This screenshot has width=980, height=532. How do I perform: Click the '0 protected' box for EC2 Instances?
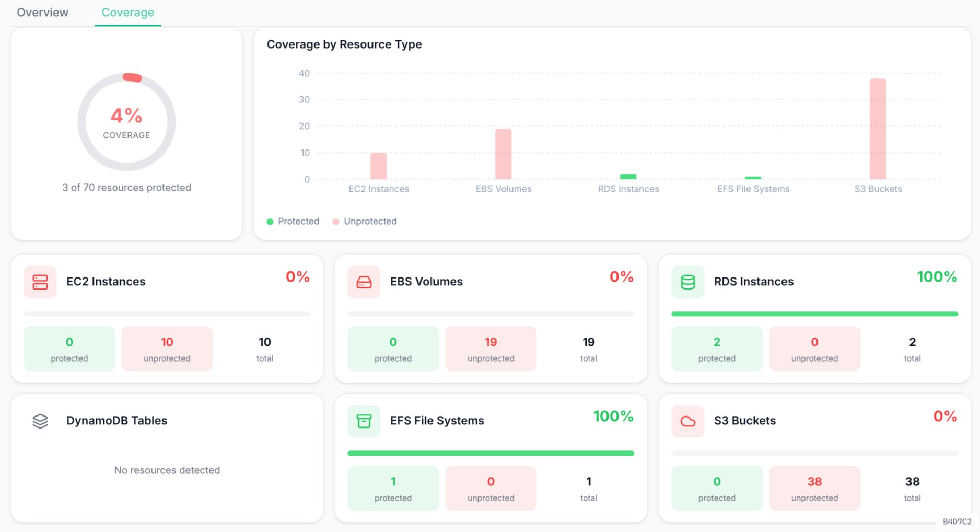[69, 349]
